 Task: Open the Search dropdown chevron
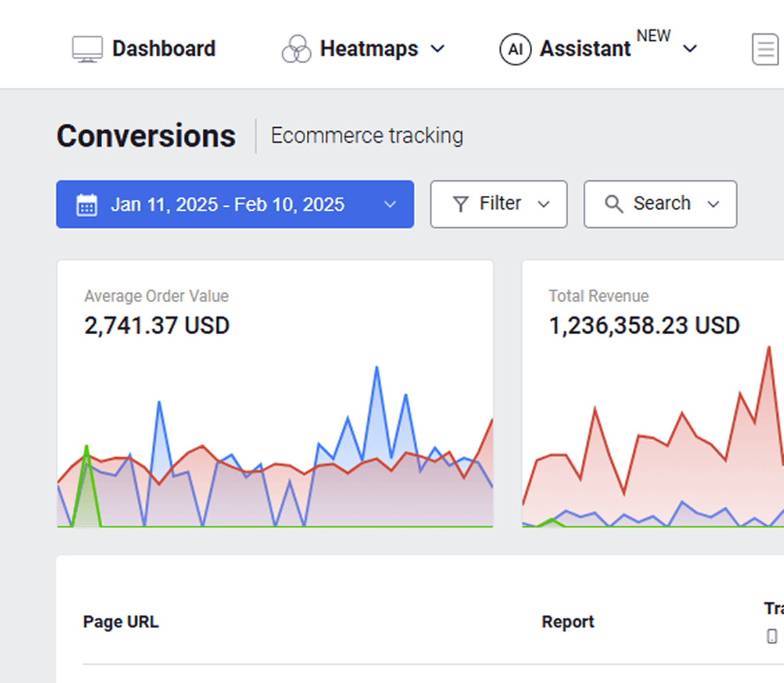point(713,204)
